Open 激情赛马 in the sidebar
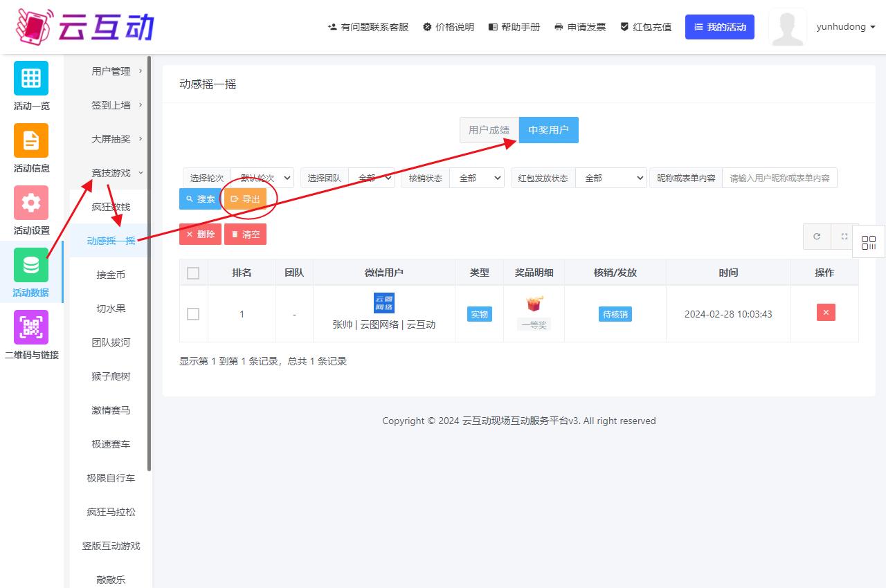Viewport: 886px width, 588px height. 111,410
